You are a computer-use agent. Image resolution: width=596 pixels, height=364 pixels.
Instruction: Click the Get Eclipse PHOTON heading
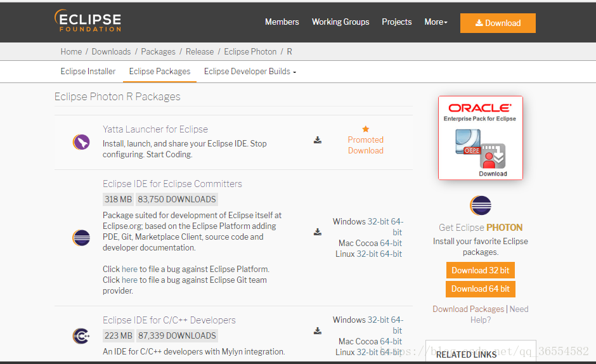tap(481, 228)
